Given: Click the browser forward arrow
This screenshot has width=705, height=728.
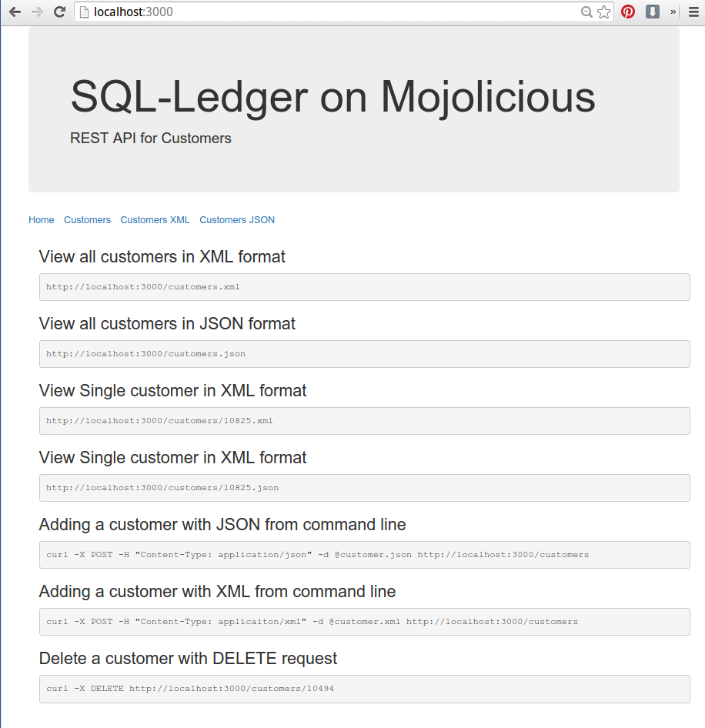Looking at the screenshot, I should 37,12.
